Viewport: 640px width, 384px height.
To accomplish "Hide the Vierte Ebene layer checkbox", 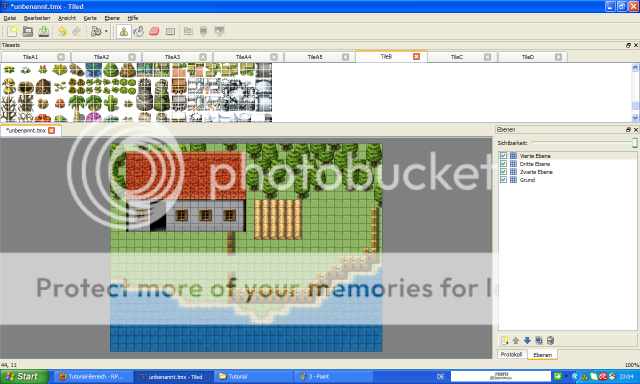I will 503,156.
